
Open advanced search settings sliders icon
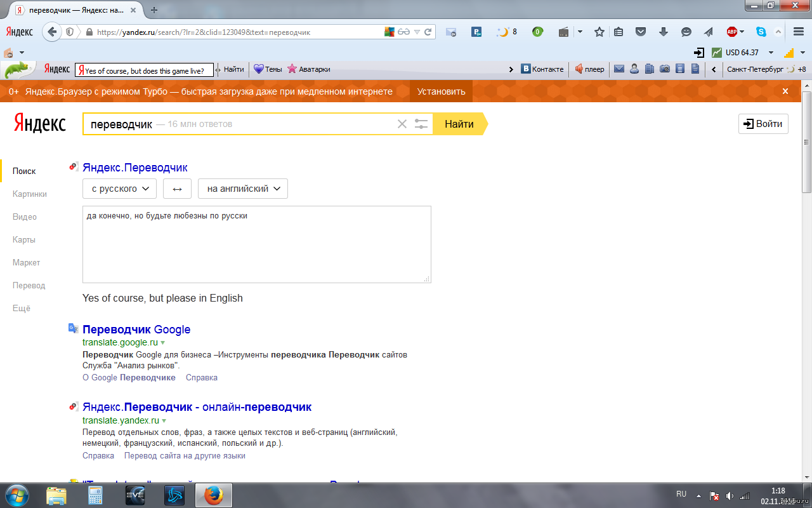(x=421, y=124)
